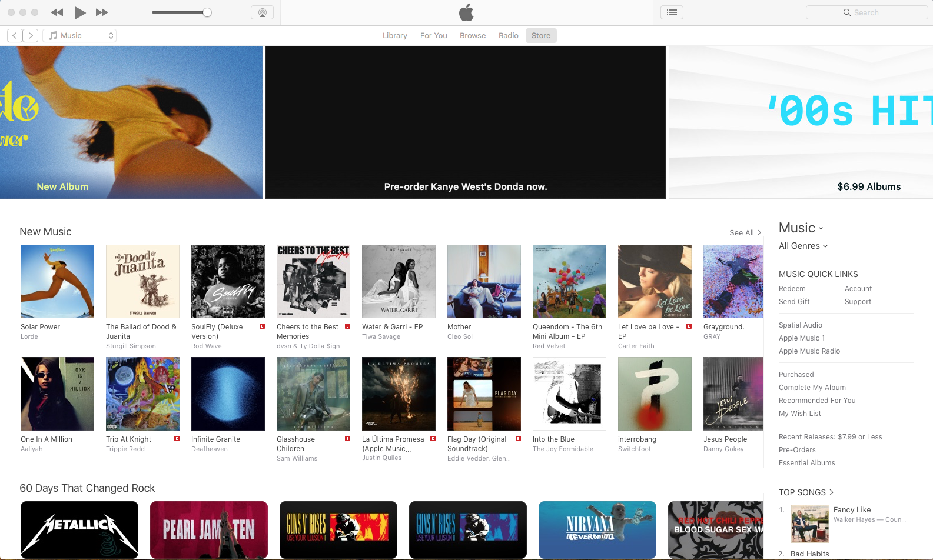Open Let Love be Love EP cover

(655, 281)
